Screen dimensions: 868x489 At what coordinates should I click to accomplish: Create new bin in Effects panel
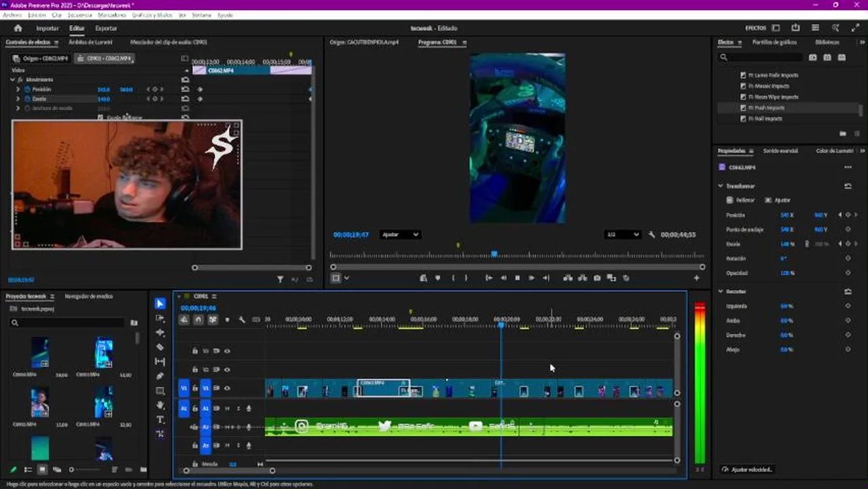click(843, 134)
